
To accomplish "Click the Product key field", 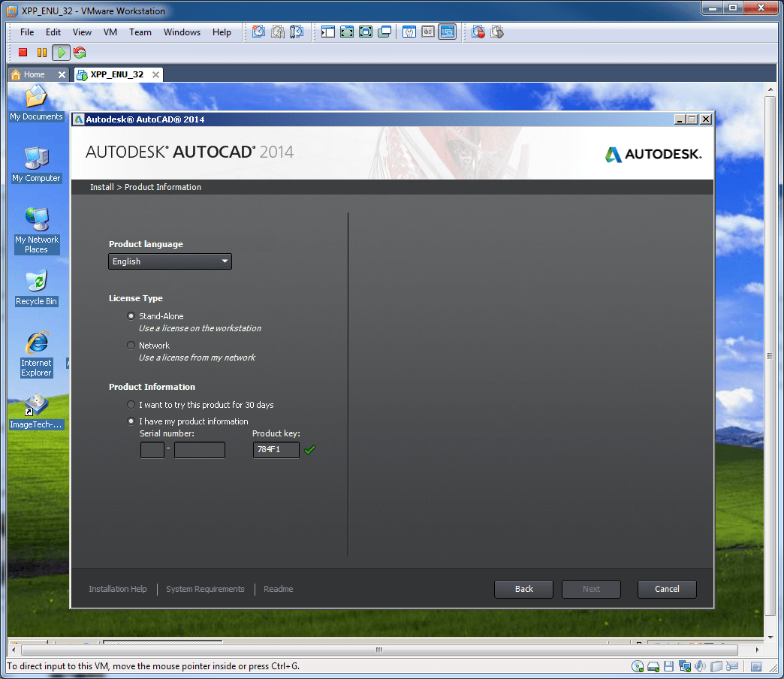I will coord(276,449).
